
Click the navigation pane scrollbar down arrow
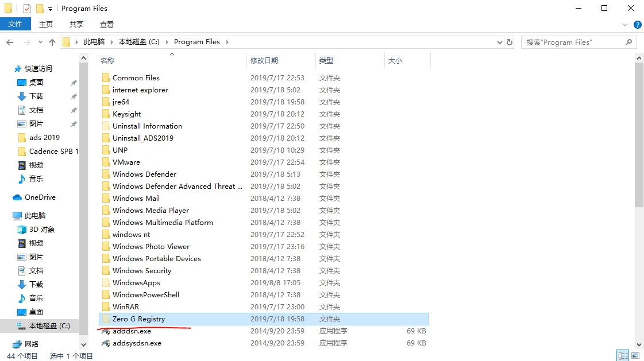[83, 344]
